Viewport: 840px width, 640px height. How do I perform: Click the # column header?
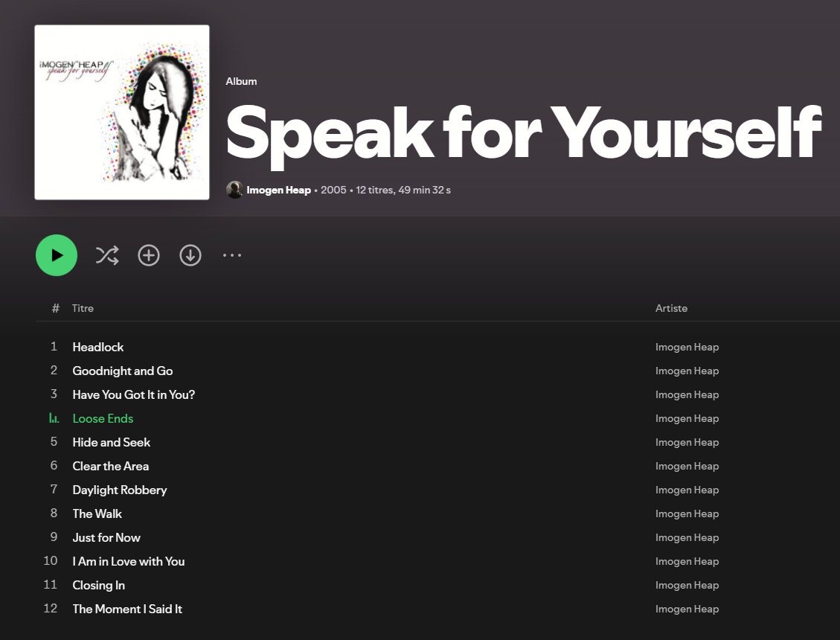55,308
